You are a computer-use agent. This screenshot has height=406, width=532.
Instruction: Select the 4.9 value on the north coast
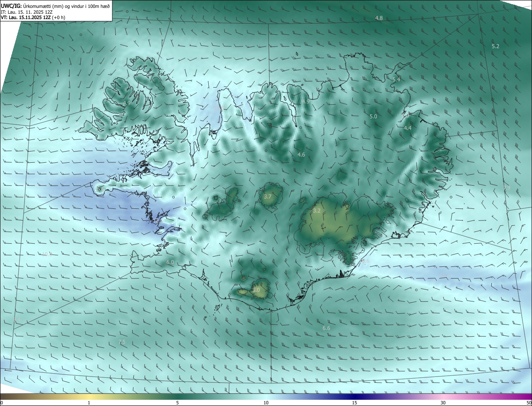(306, 102)
